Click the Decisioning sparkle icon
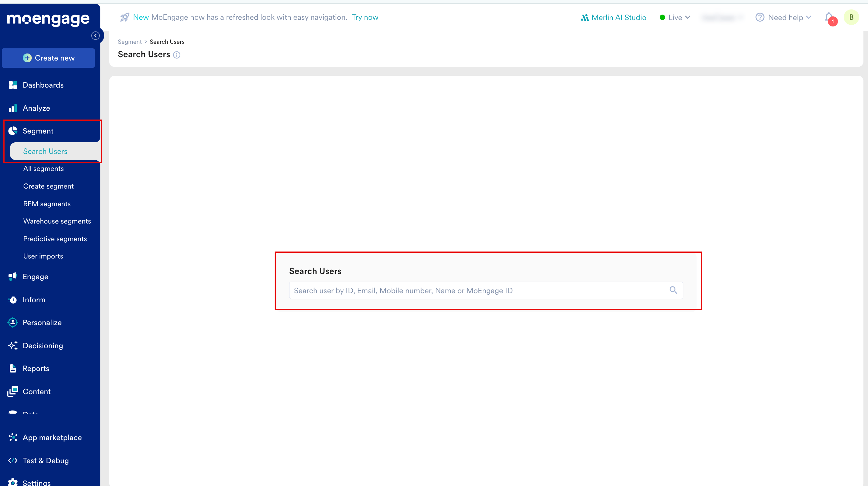Screen dimensions: 868x486 [x=13, y=345]
